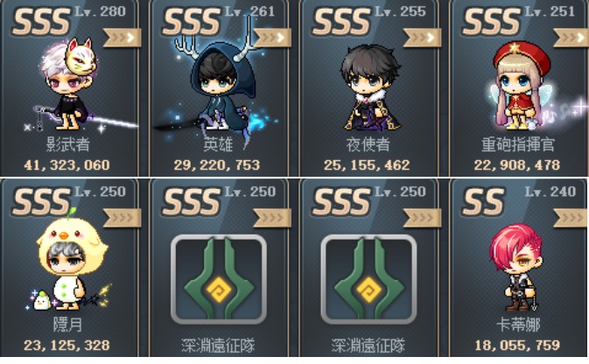Click the power value 18,055,759
The image size is (589, 364).
pos(517,345)
